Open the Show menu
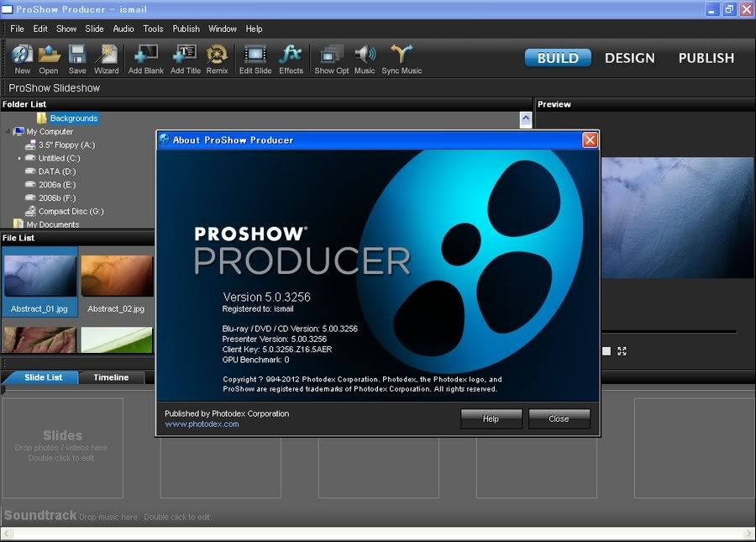This screenshot has width=756, height=542. [x=66, y=29]
